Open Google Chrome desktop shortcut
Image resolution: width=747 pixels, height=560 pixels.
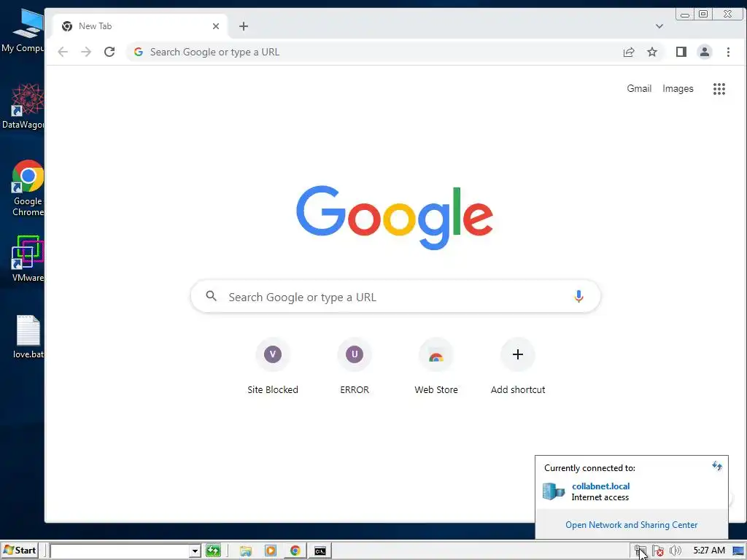tap(28, 188)
